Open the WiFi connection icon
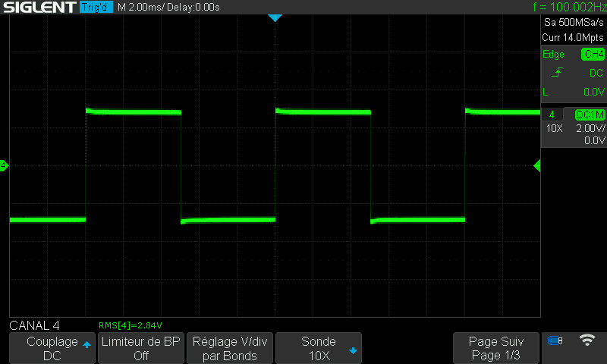Image resolution: width=607 pixels, height=364 pixels. click(587, 340)
